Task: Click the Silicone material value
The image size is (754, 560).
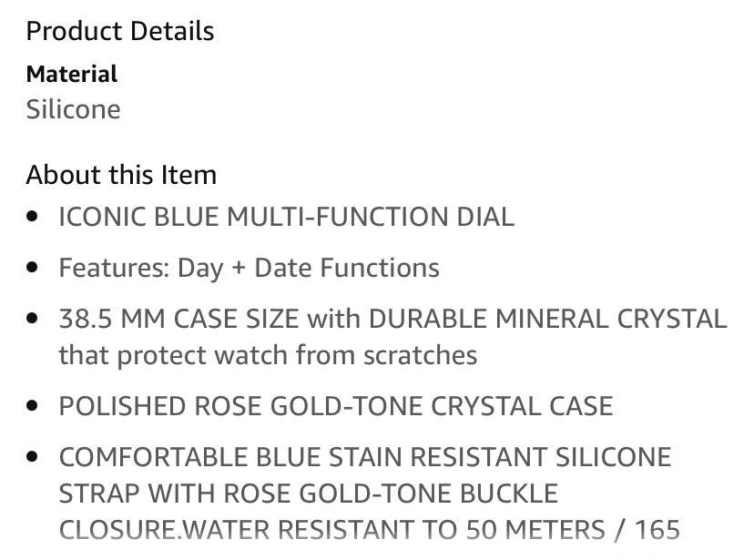Action: tap(73, 109)
